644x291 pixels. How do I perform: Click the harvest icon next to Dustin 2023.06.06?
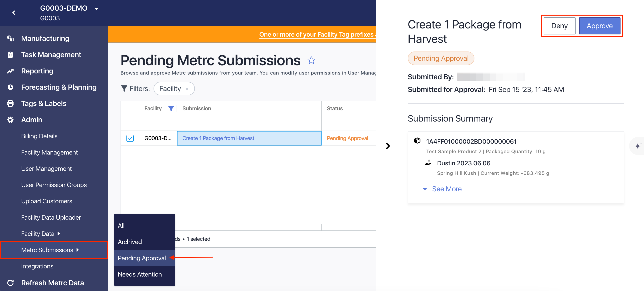click(x=428, y=163)
